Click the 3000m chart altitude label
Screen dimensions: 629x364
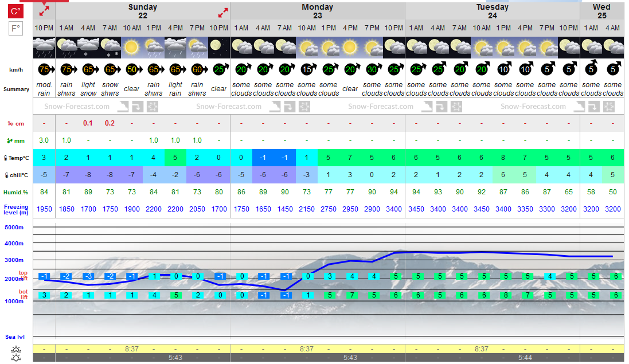coord(14,260)
